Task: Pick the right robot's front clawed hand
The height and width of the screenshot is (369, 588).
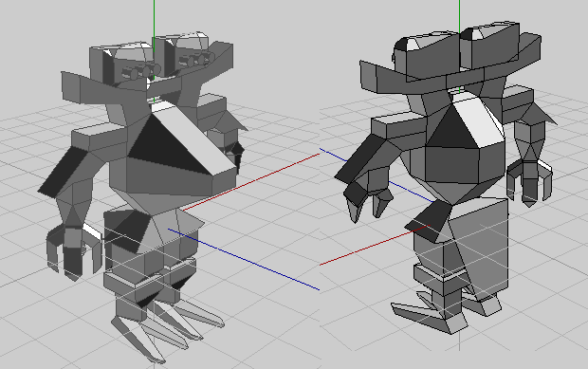Action: coord(368,197)
